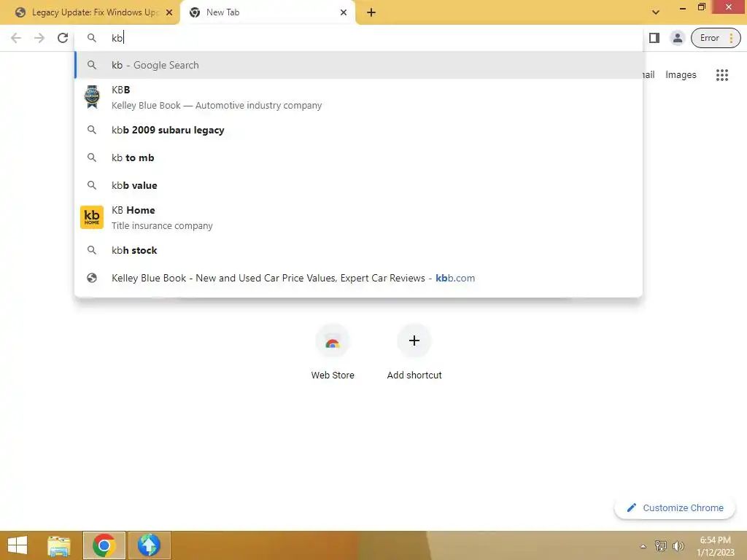This screenshot has width=747, height=560.
Task: Open the side panel icon
Action: [x=654, y=38]
